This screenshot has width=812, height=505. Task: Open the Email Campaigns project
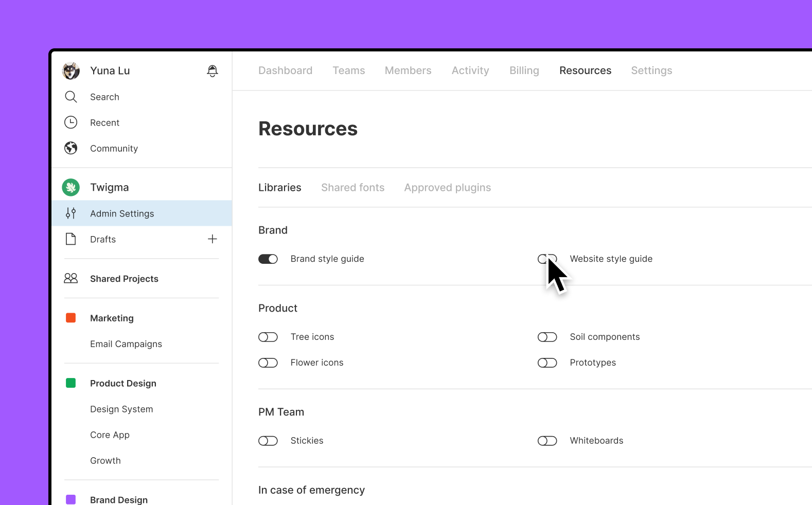[126, 344]
